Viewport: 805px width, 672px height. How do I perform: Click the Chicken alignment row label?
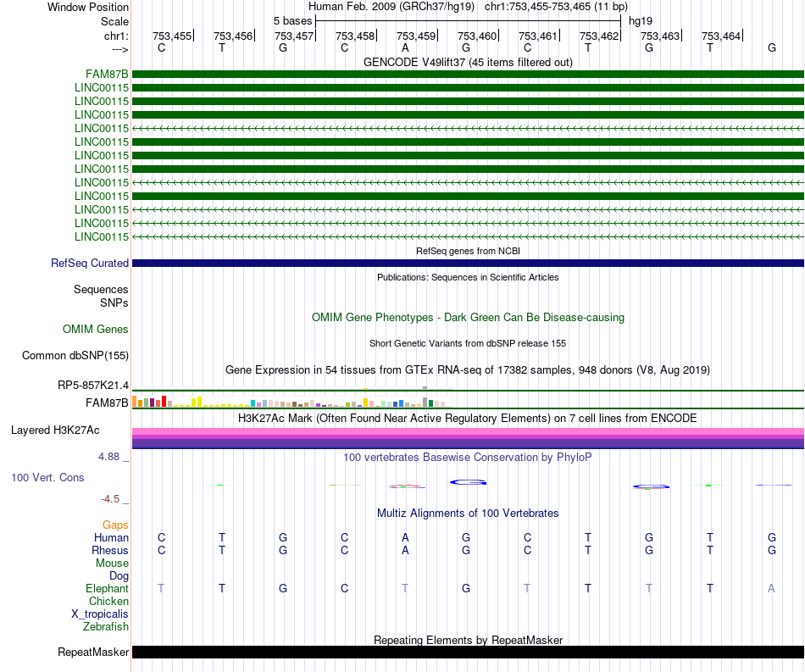pos(108,601)
